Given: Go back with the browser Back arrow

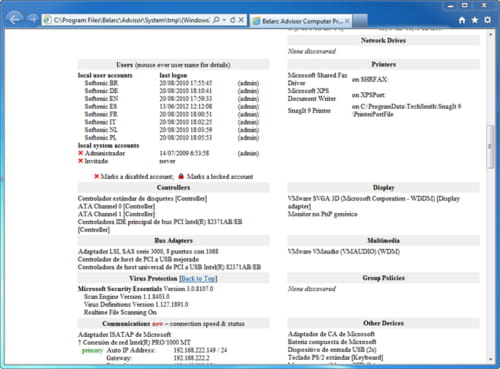Looking at the screenshot, I should pos(14,19).
